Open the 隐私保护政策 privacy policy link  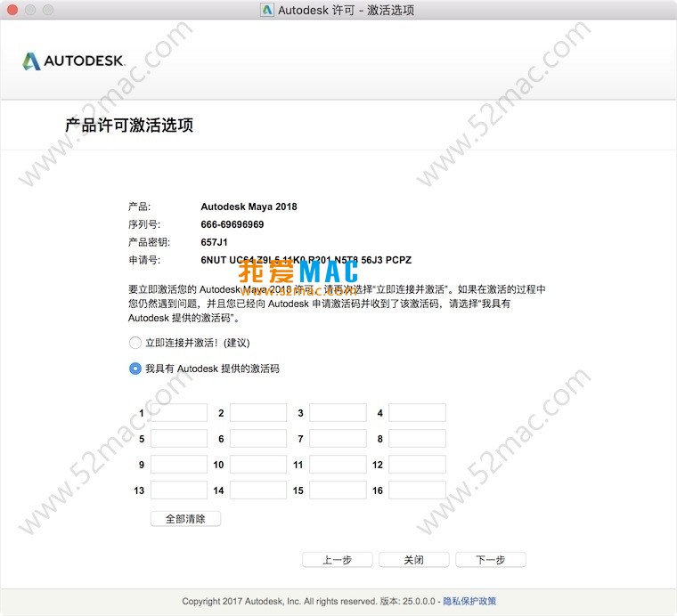tap(469, 601)
